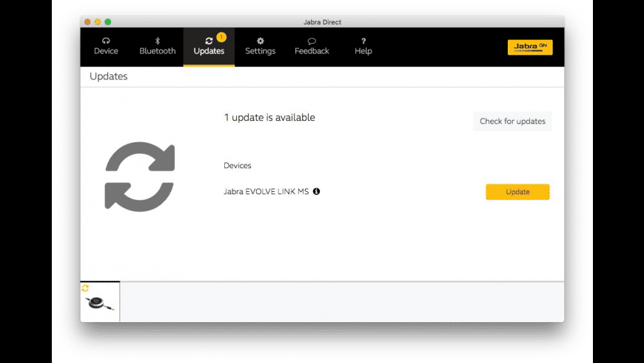Open the Settings tab

pyautogui.click(x=260, y=47)
